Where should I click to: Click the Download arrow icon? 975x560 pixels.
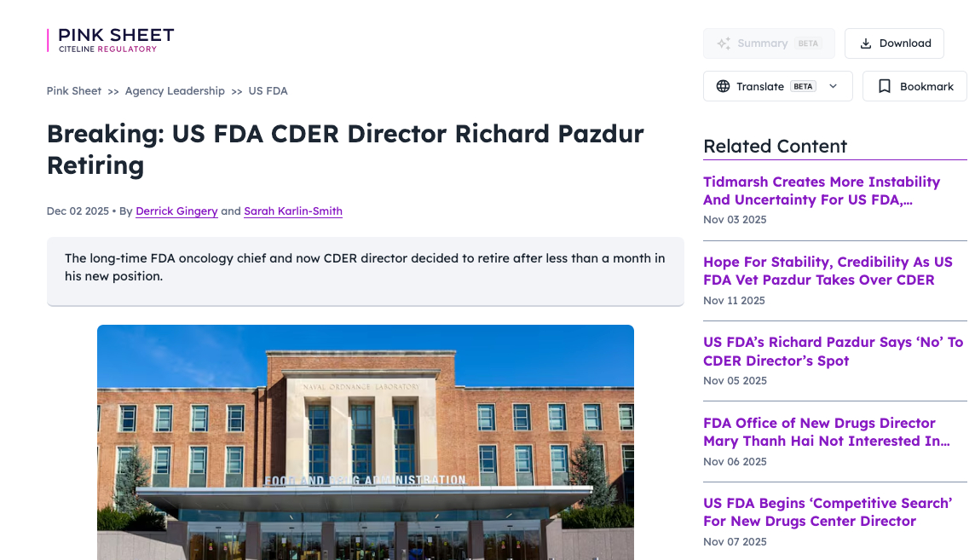click(x=866, y=43)
